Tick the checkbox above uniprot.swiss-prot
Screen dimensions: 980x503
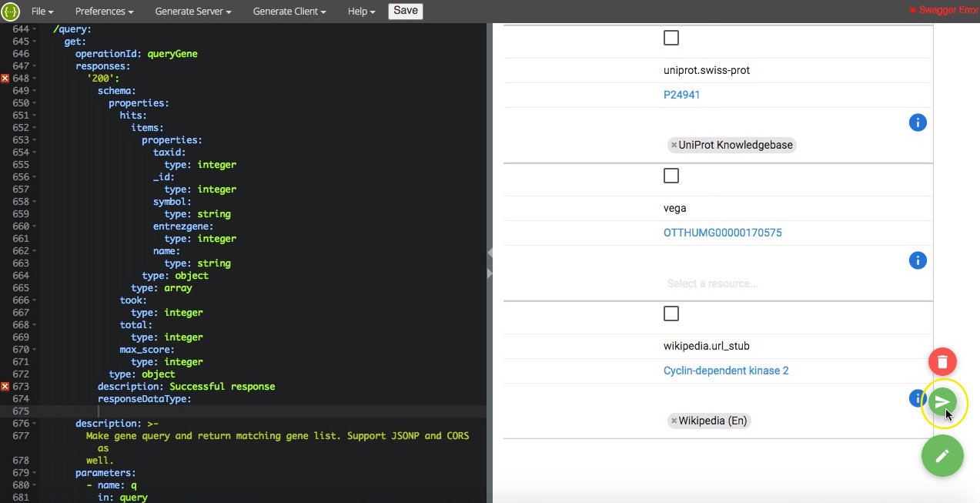click(671, 38)
